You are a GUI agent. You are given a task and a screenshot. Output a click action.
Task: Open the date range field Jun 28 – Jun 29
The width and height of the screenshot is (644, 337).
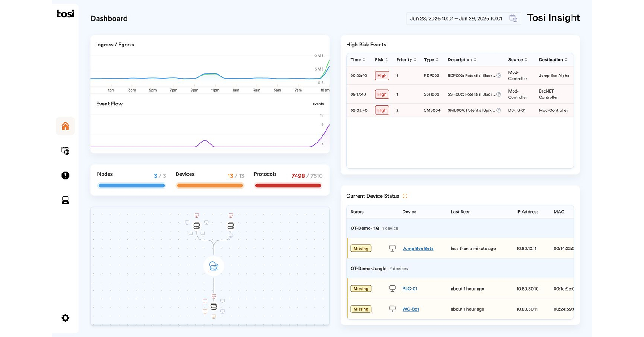[x=463, y=18]
